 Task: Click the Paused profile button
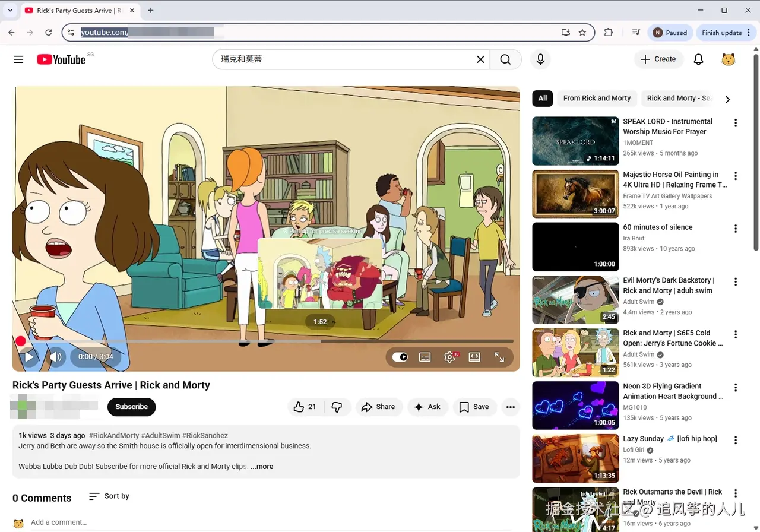coord(670,33)
